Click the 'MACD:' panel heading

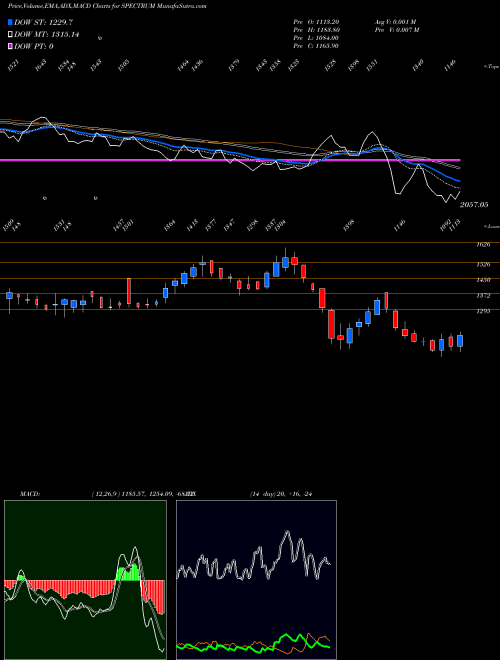pyautogui.click(x=30, y=494)
